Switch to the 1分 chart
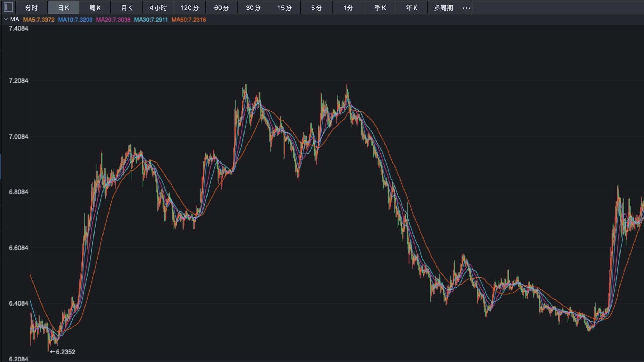Screen dimensions: 644x362 [x=348, y=8]
